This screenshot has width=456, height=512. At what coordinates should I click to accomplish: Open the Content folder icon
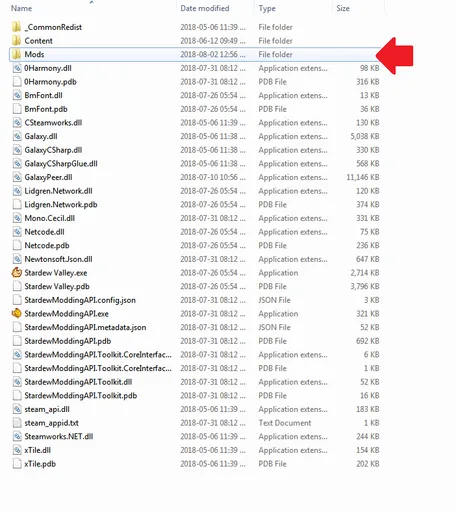coord(17,41)
